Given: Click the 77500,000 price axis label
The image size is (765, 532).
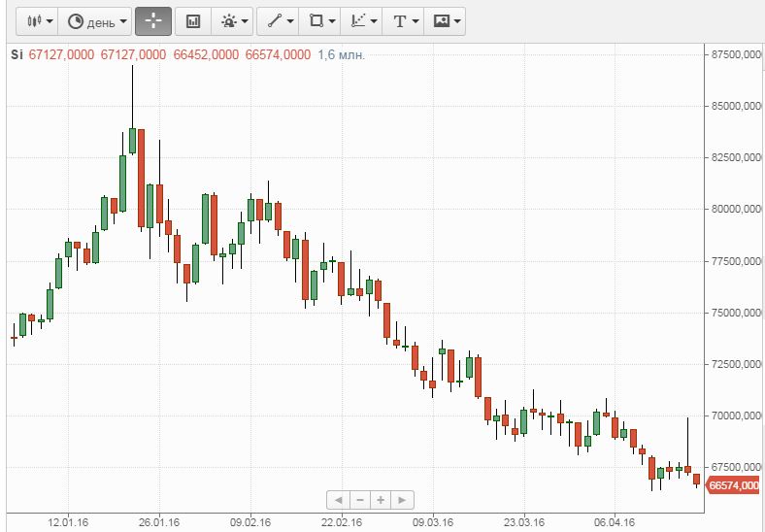Looking at the screenshot, I should point(737,261).
